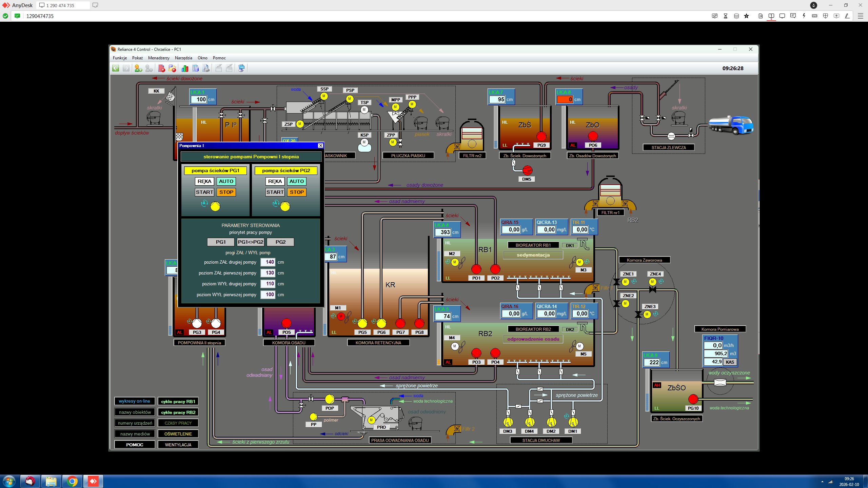This screenshot has width=868, height=488.
Task: Open the bar chart trends icon
Action: (x=185, y=68)
